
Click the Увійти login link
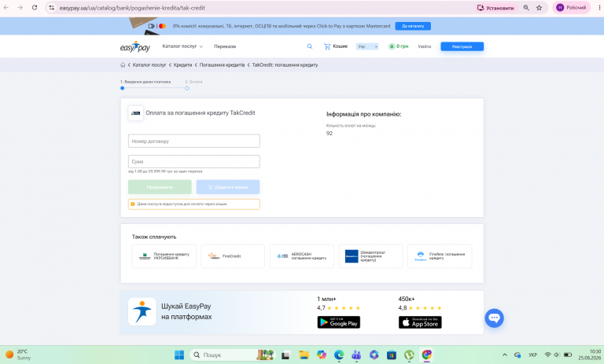point(425,46)
